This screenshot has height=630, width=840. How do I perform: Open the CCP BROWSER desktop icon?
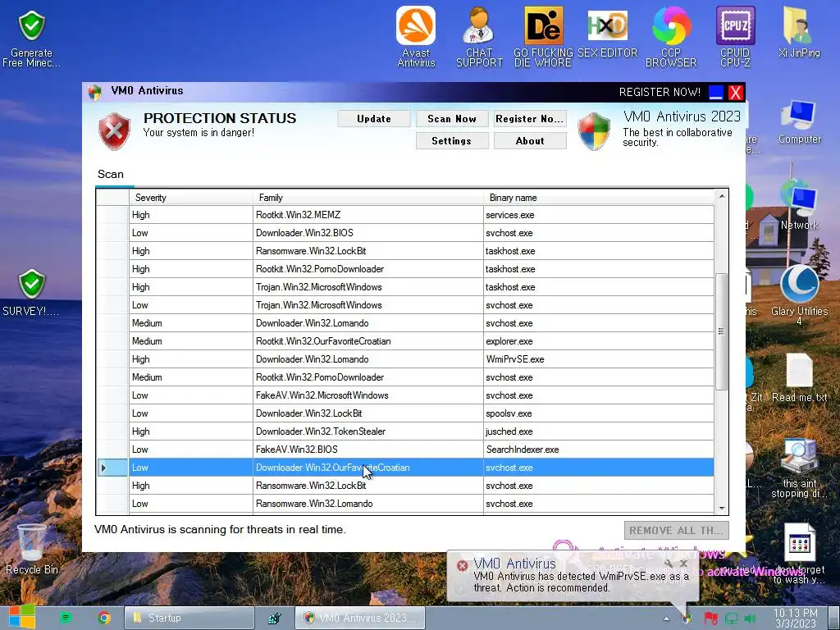[671, 36]
